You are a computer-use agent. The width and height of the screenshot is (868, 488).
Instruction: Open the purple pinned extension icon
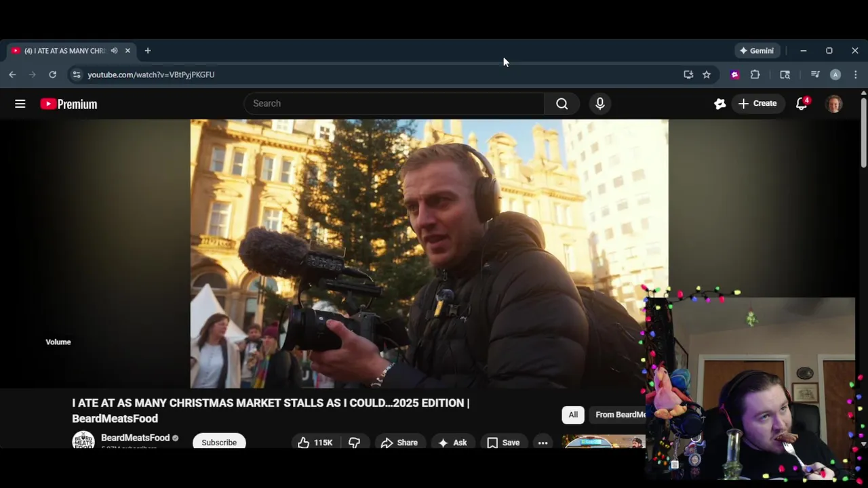(734, 75)
